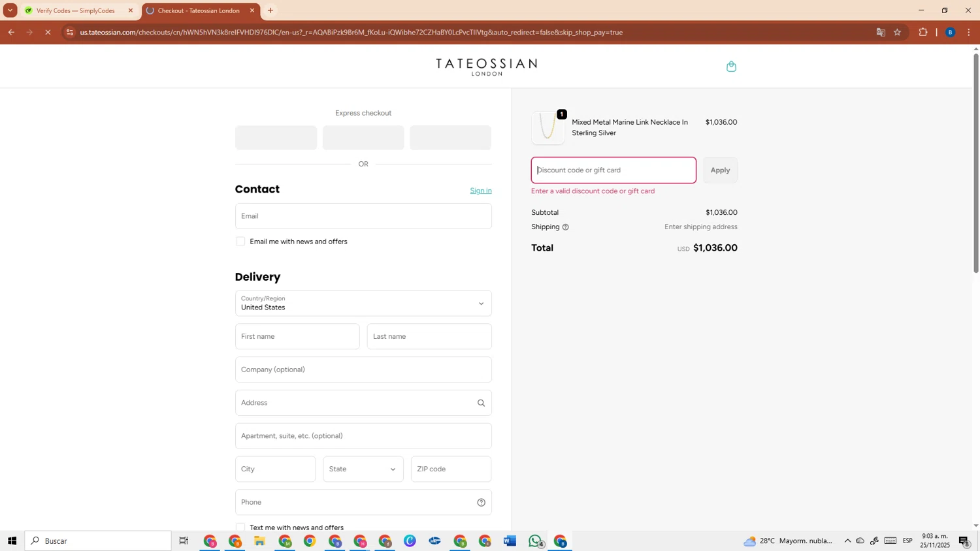Open the Windows Start menu
This screenshot has width=980, height=551.
12,541
